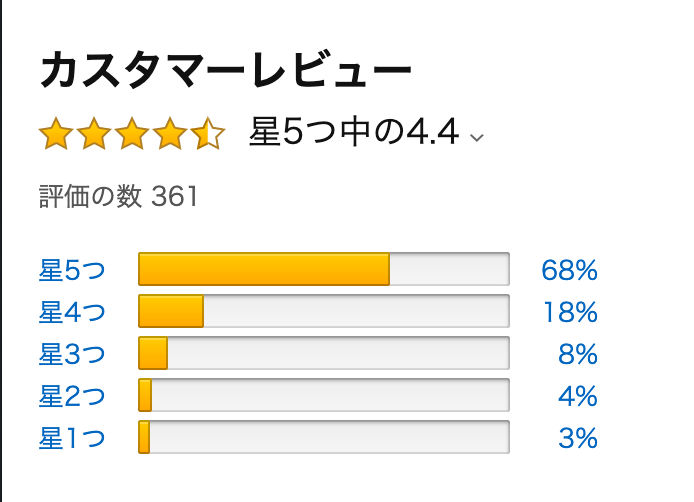This screenshot has width=694, height=502.
Task: Click the second gold star icon
Action: click(94, 133)
